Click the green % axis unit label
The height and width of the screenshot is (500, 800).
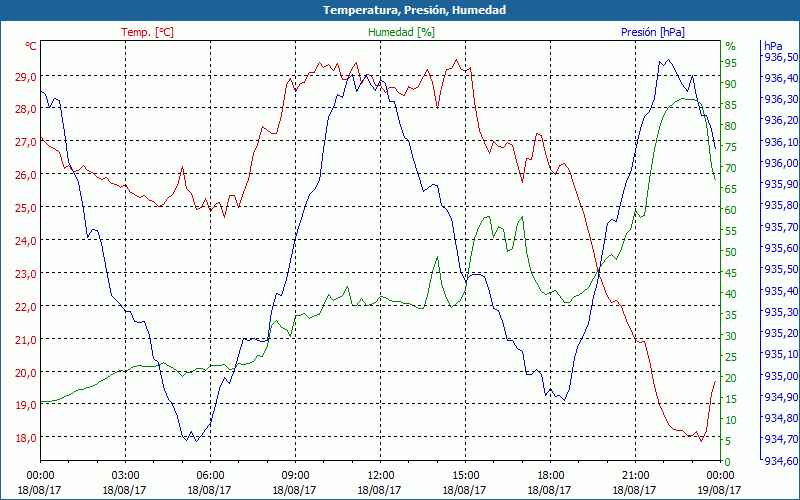(731, 46)
